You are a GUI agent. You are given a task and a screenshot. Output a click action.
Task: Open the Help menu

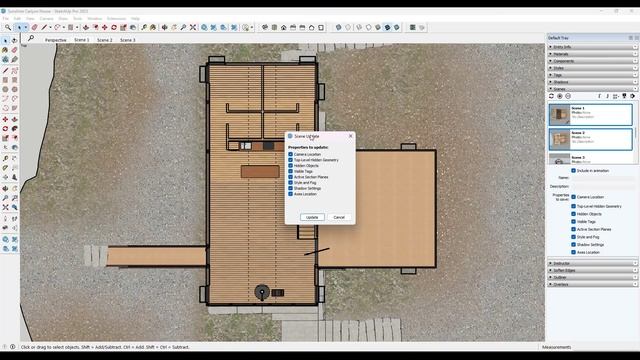[x=135, y=18]
